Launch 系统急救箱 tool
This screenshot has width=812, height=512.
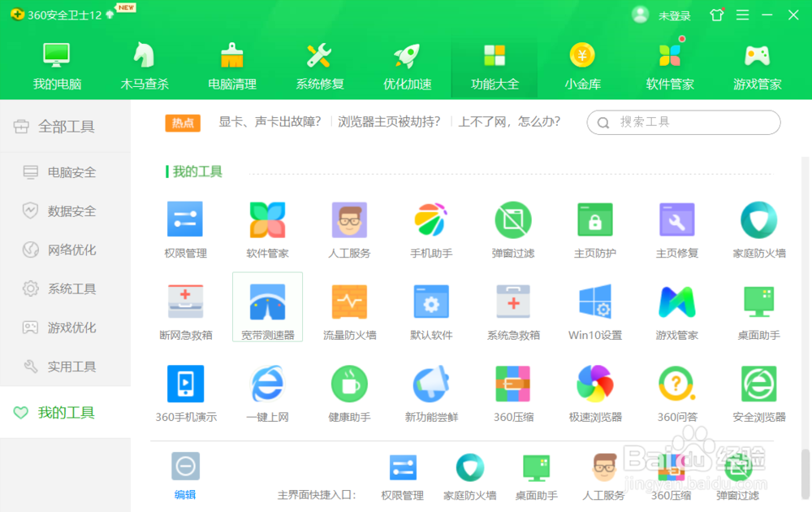click(512, 311)
